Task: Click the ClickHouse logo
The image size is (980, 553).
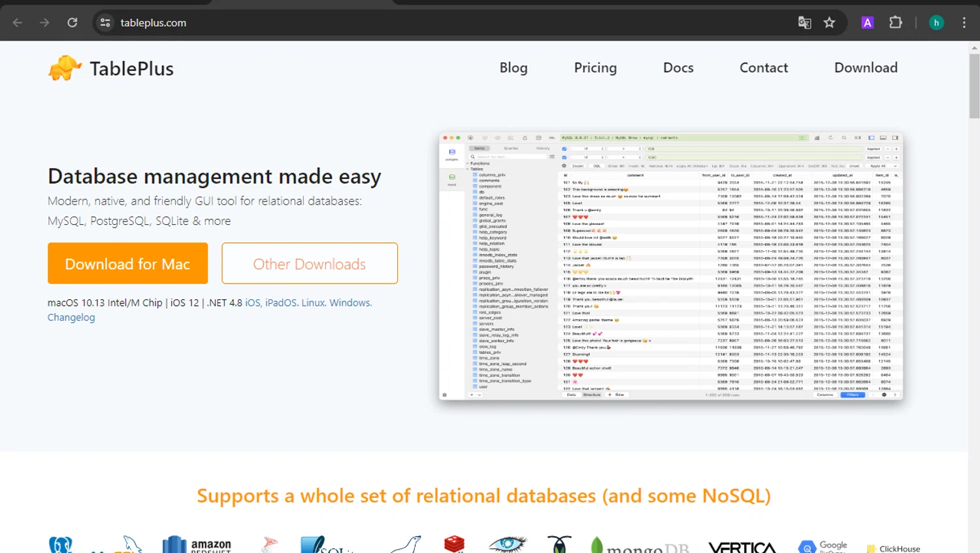Action: (893, 548)
